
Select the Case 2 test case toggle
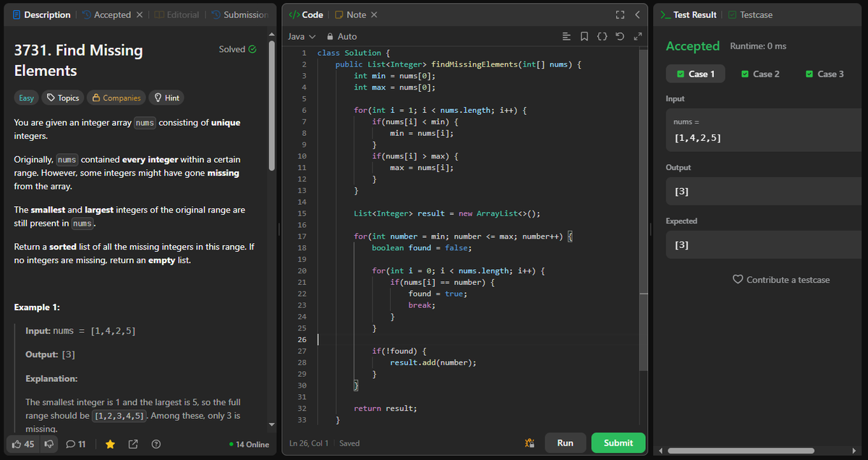759,73
